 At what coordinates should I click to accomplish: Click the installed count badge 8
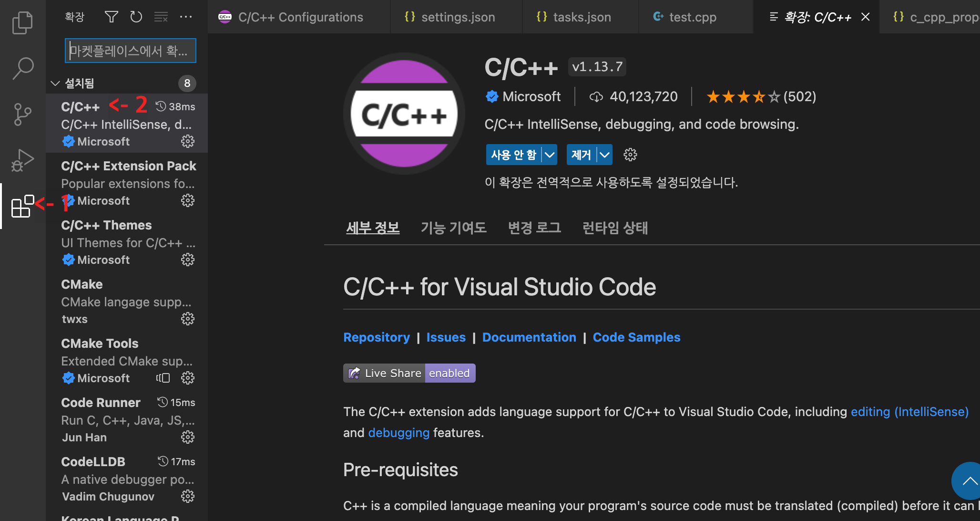click(187, 83)
